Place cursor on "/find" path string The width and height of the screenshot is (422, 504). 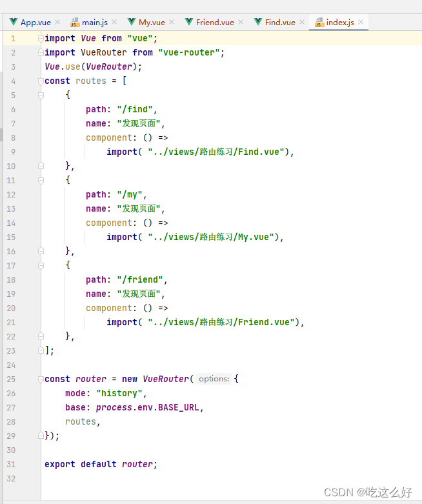coord(135,109)
